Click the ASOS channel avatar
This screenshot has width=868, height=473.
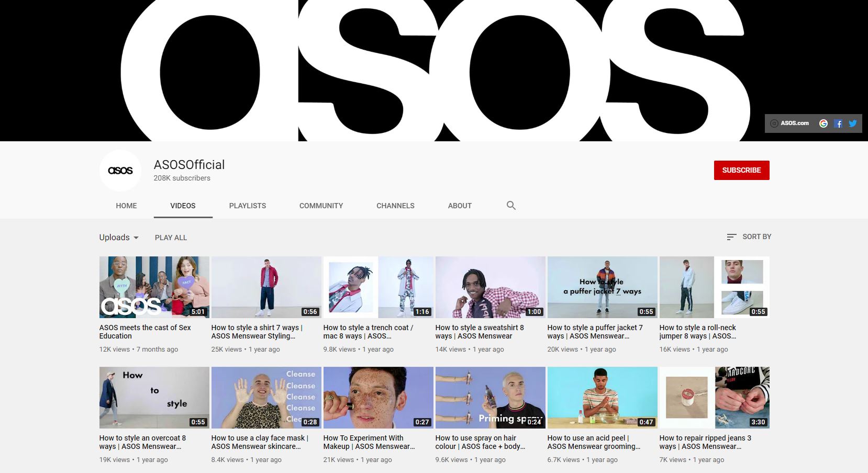(120, 171)
